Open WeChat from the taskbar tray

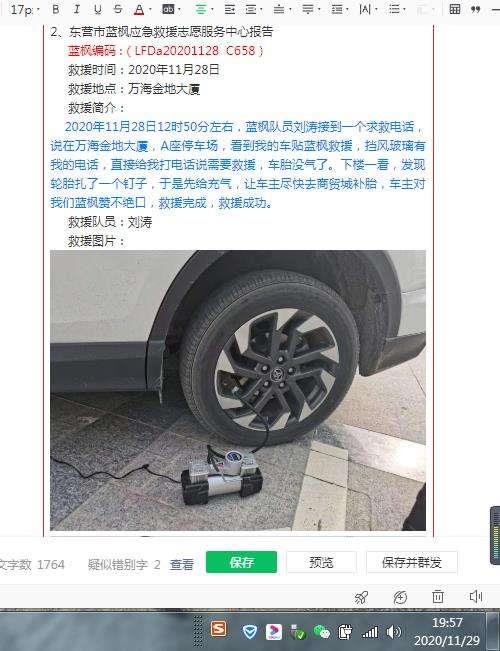(321, 632)
